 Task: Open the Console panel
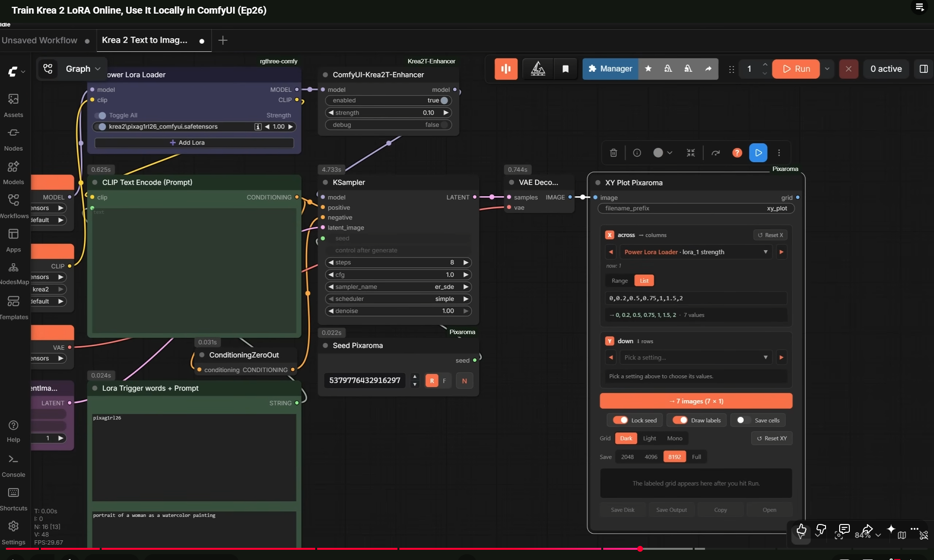pyautogui.click(x=13, y=466)
